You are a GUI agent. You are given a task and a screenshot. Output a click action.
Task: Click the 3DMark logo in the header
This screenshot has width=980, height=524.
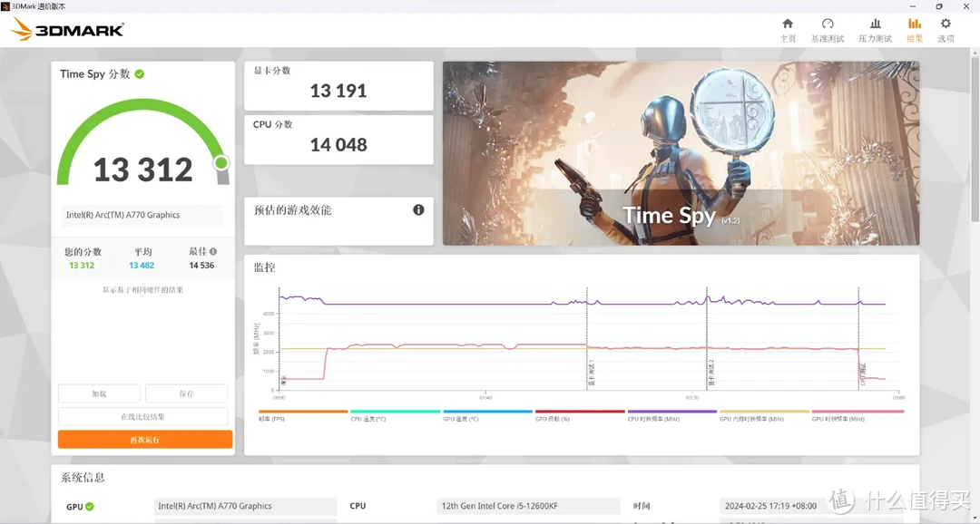67,29
